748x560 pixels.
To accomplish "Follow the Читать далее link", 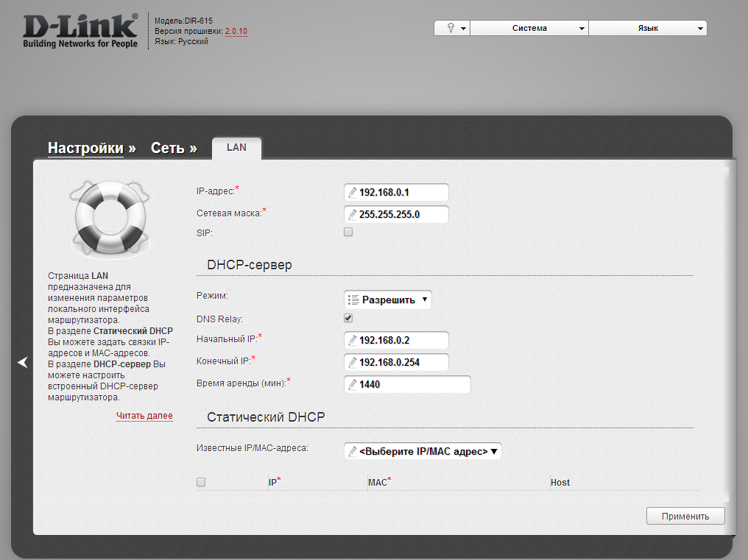I will click(x=144, y=417).
